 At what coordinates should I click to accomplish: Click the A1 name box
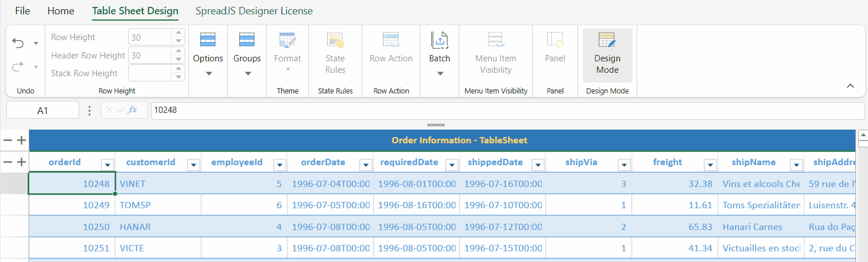(x=42, y=110)
